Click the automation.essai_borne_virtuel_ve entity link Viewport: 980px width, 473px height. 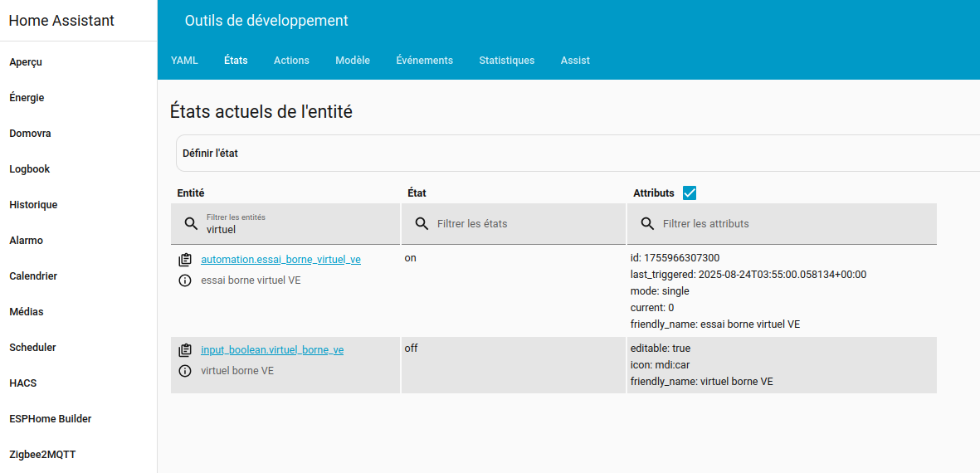pos(280,260)
